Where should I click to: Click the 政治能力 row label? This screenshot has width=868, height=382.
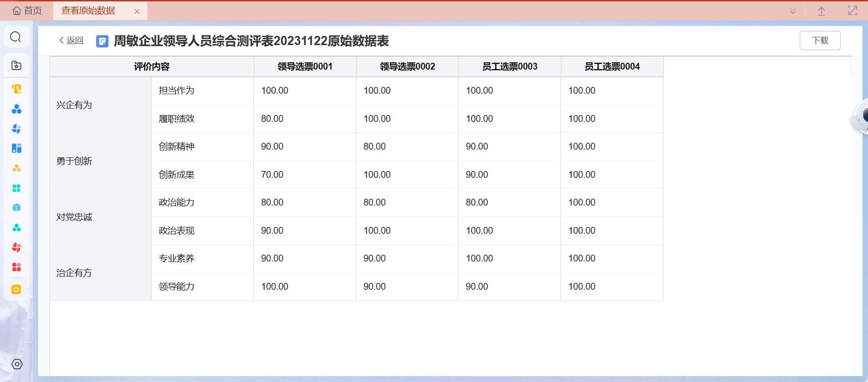[177, 202]
